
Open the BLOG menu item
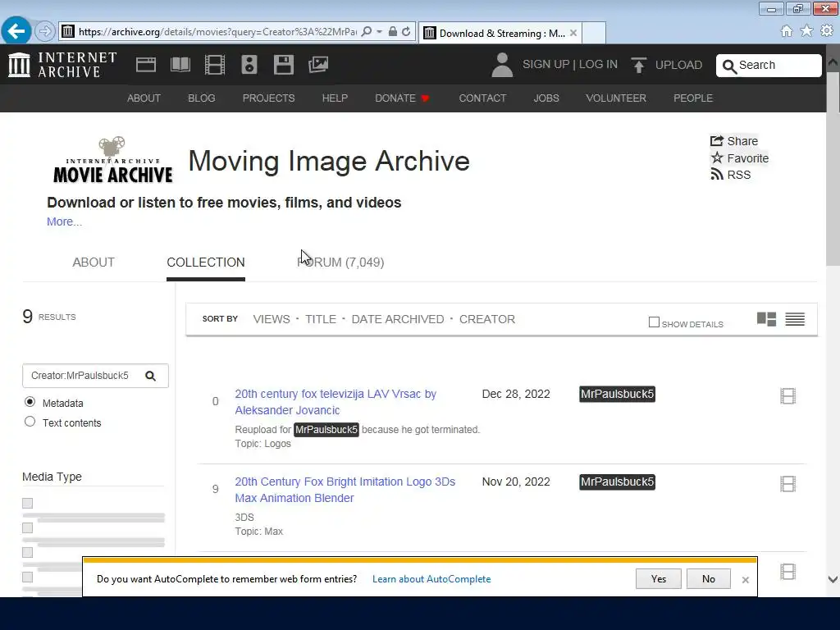point(202,98)
